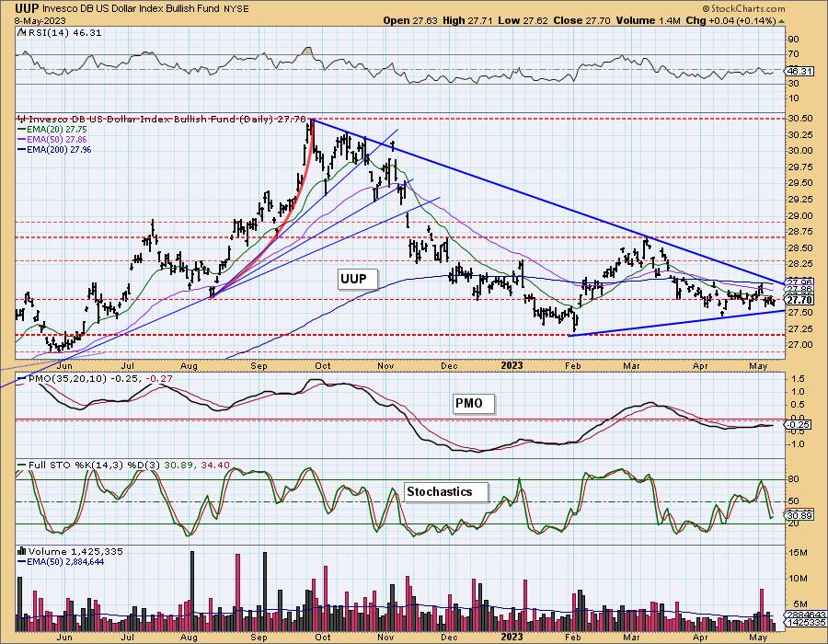Open the StockCharts.com copyright link

coord(743,8)
